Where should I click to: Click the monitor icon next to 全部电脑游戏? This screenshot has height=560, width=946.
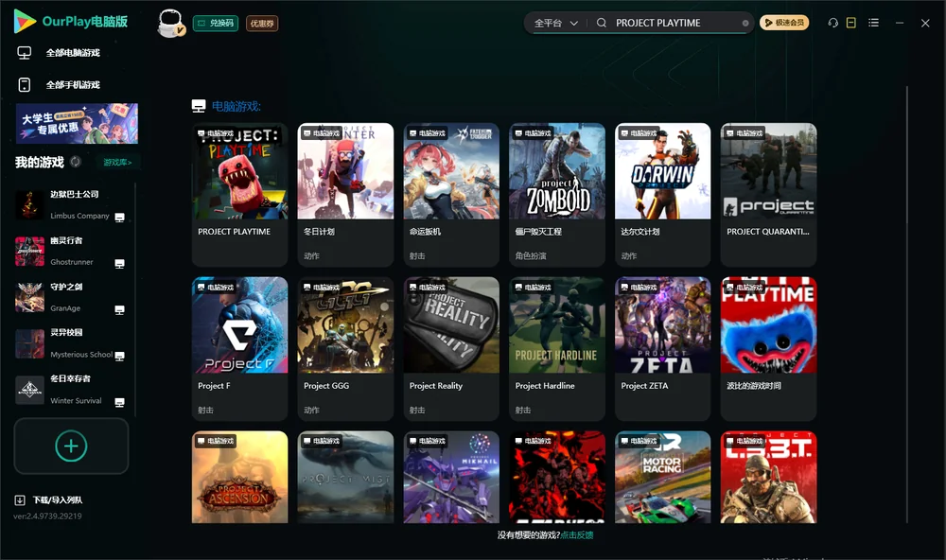[x=25, y=53]
